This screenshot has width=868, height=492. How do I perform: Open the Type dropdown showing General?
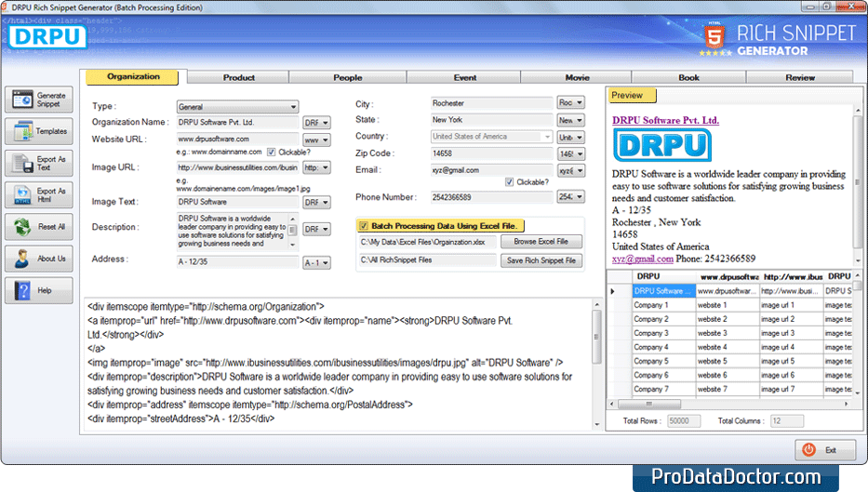pos(237,106)
